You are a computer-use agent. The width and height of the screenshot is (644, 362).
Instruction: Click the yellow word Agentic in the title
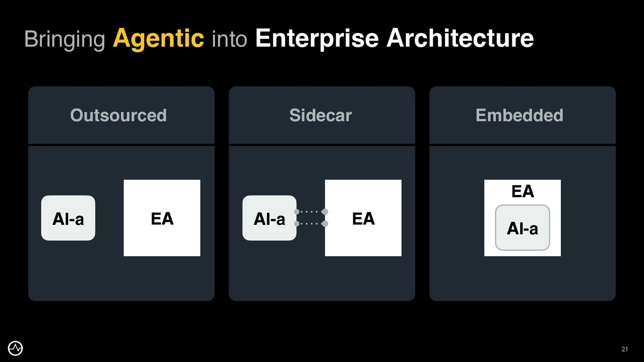point(158,39)
